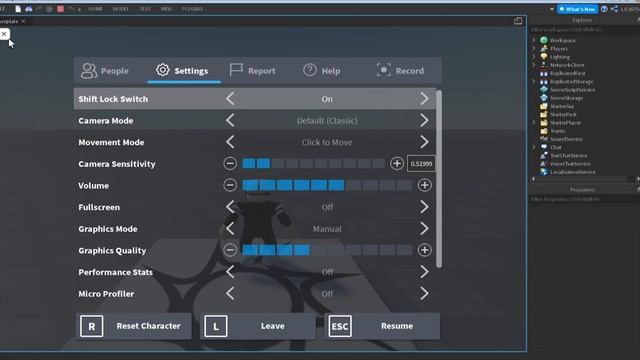
Task: Click the Graphics Quality slider bar
Action: 327,250
